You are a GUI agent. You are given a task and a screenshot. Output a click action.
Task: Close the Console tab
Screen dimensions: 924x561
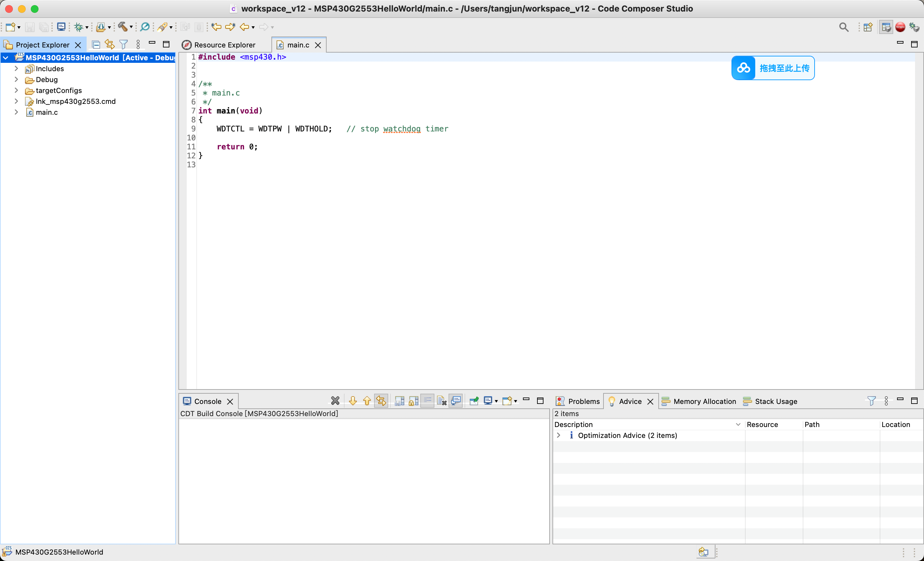pyautogui.click(x=230, y=401)
